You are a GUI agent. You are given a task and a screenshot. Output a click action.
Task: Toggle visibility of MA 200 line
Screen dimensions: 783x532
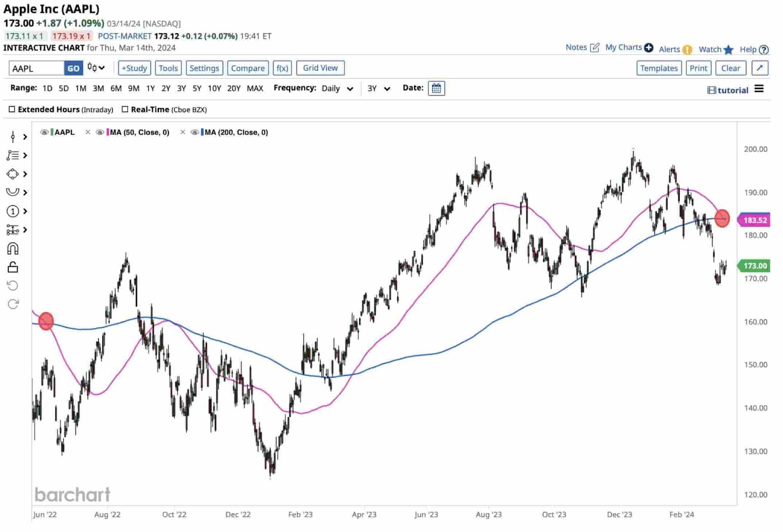click(194, 132)
